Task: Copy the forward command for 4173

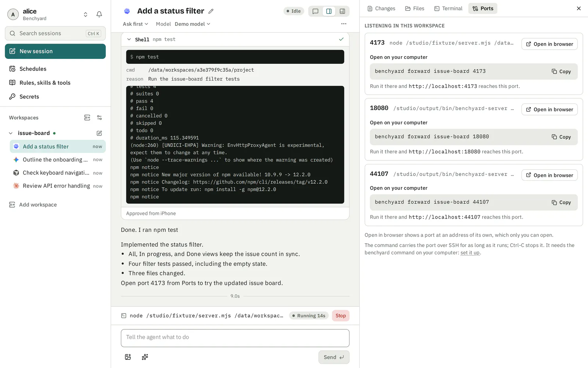Action: [561, 72]
